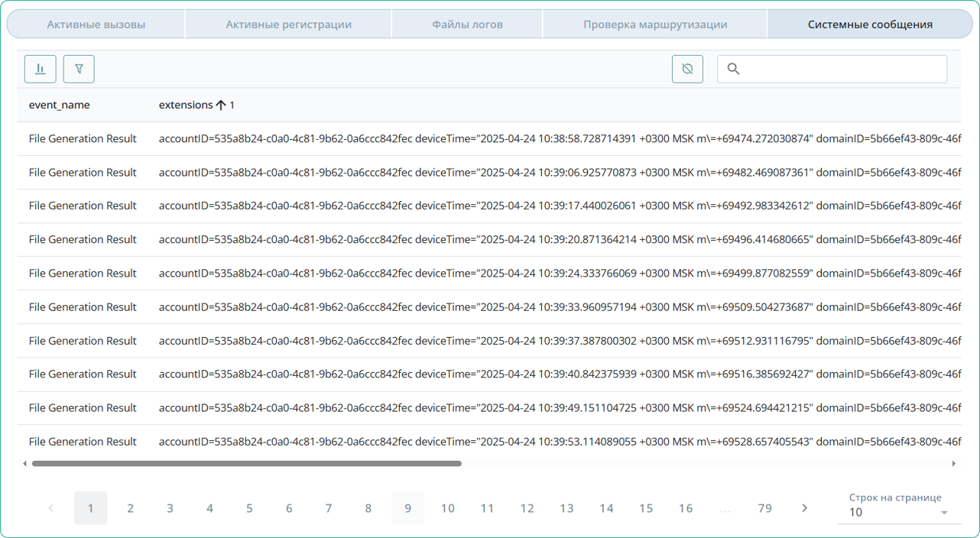The width and height of the screenshot is (980, 538).
Task: Focus the search input field
Action: (841, 69)
